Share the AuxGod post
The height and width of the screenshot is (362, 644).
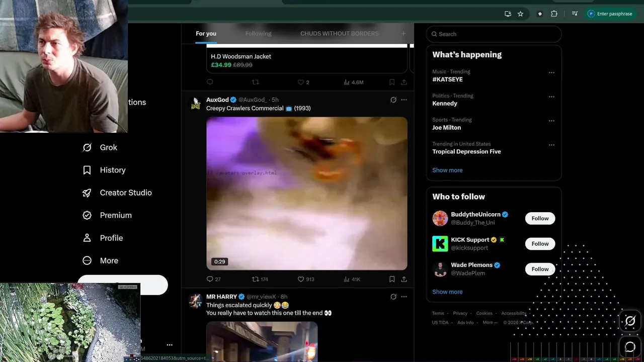point(404,279)
